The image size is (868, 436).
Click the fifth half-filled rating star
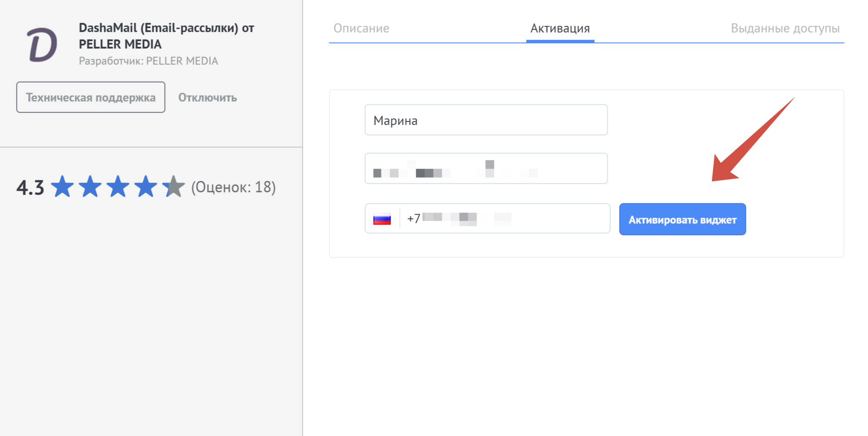tap(173, 187)
